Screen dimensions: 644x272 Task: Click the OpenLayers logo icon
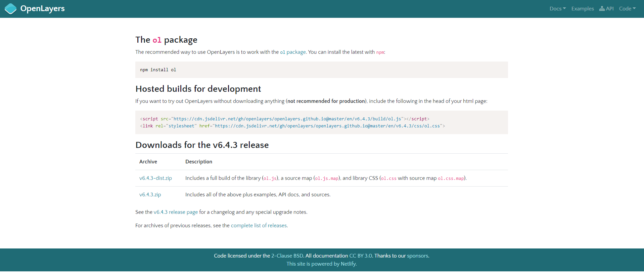pyautogui.click(x=10, y=9)
